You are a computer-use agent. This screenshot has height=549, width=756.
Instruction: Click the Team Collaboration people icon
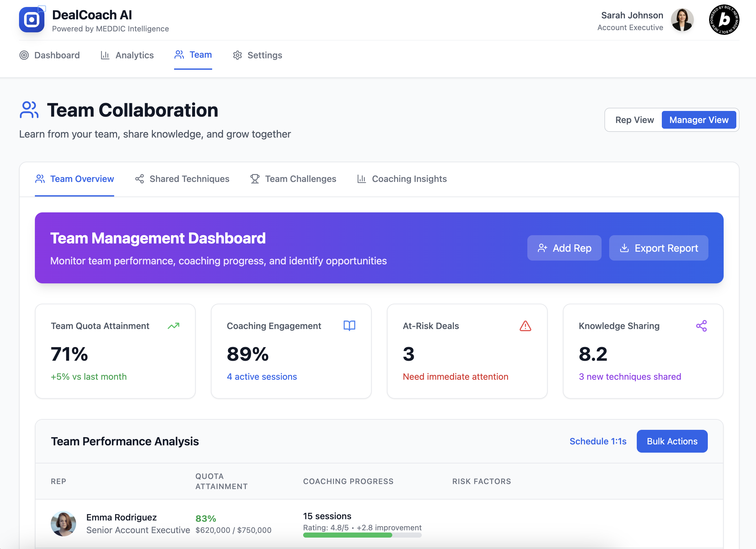point(29,110)
